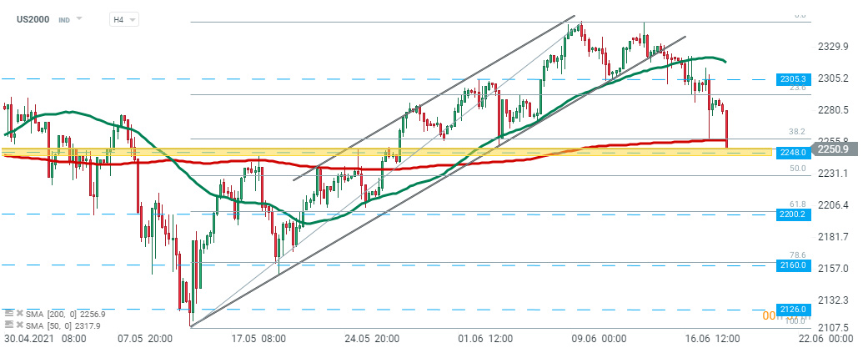Select the 2200.2 price level tag
Viewport: 868px width, 353px height.
(x=792, y=214)
